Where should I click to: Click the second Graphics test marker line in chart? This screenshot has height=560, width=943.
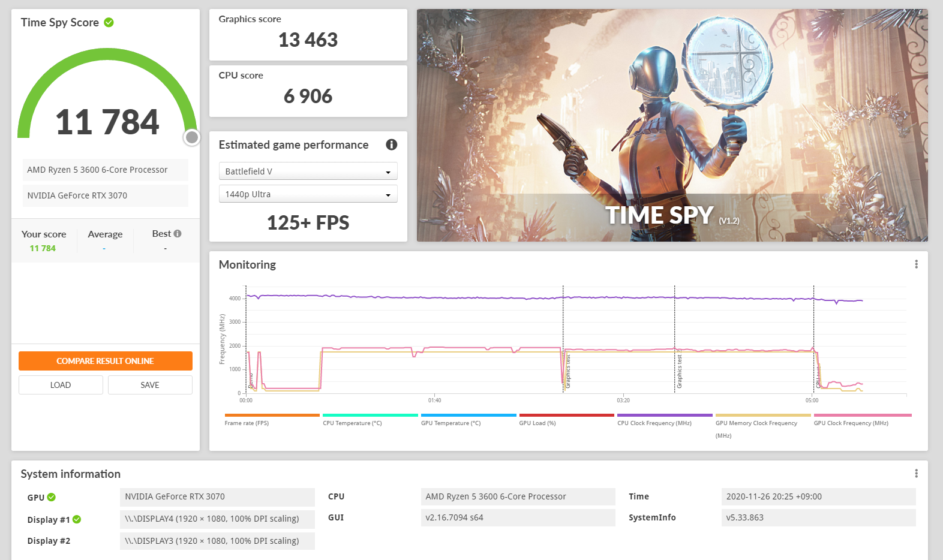coord(674,339)
